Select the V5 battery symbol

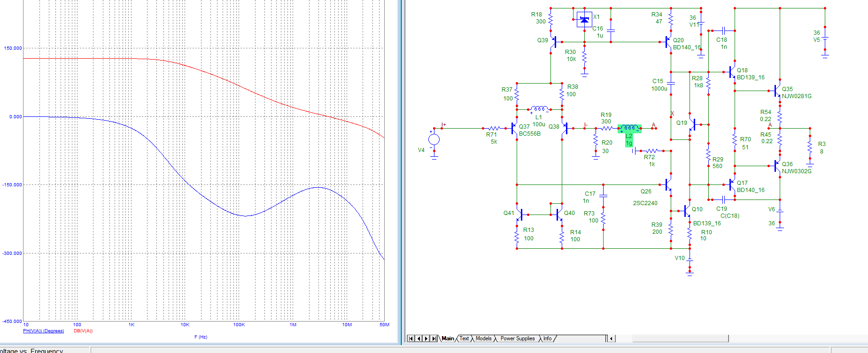click(x=825, y=38)
